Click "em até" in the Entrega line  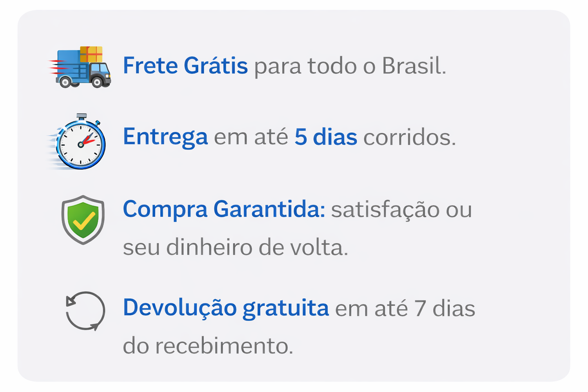[251, 137]
